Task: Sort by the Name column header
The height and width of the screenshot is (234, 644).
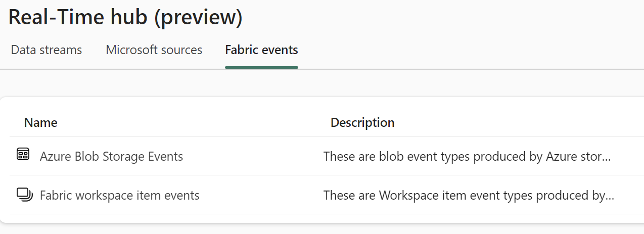Action: click(x=40, y=122)
